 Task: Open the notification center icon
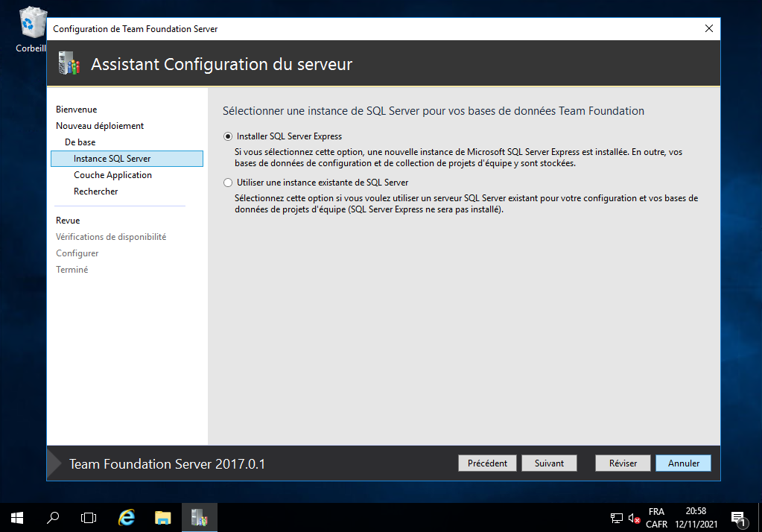738,518
